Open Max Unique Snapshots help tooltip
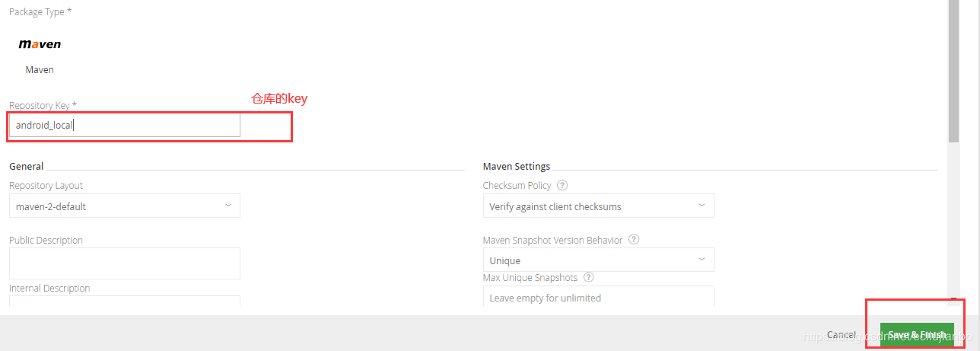 [588, 278]
